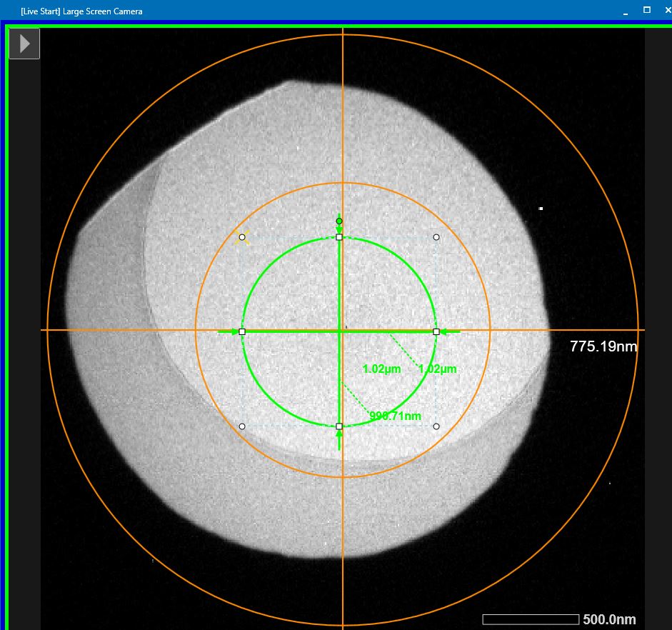Click the top-right round corner handle
Image resolution: width=672 pixels, height=630 pixels.
click(x=436, y=237)
